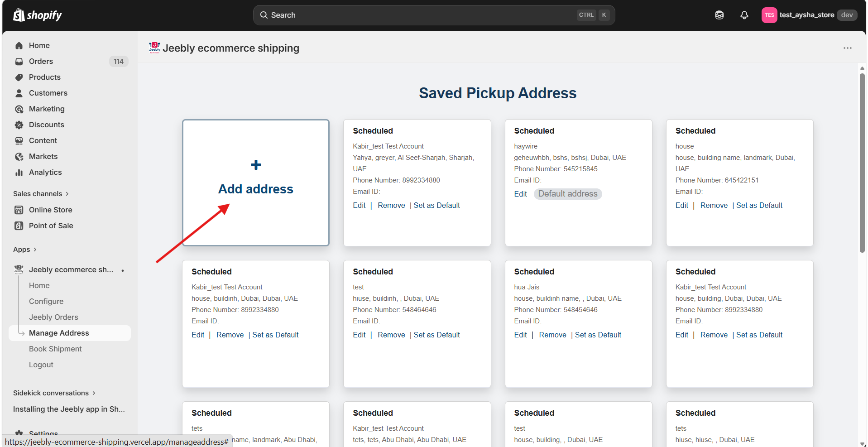
Task: Click the Shopify logo
Action: pos(37,15)
